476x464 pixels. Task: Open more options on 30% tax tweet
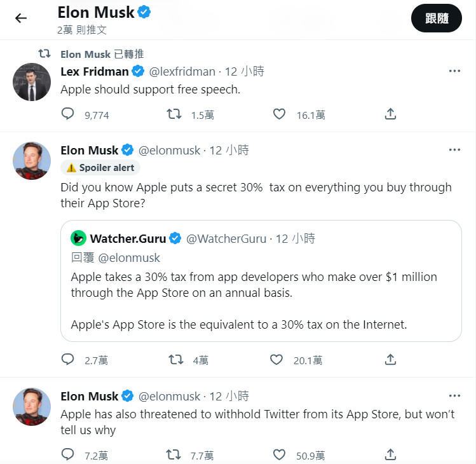(454, 150)
